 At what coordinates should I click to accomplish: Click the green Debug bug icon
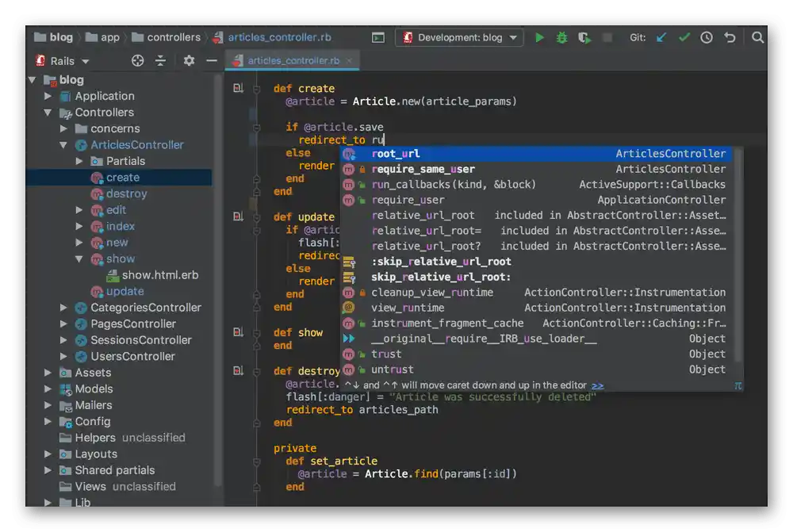point(561,37)
